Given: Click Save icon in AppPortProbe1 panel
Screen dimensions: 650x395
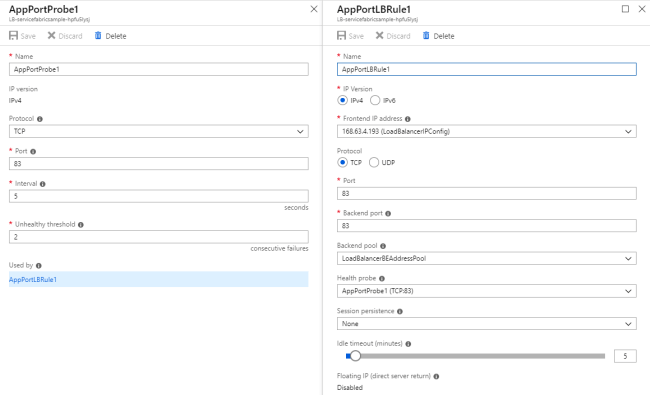Looking at the screenshot, I should [13, 36].
